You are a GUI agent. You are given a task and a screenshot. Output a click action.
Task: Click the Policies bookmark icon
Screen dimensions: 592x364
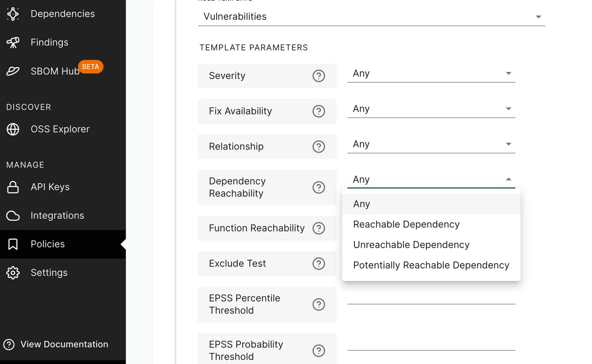point(13,244)
